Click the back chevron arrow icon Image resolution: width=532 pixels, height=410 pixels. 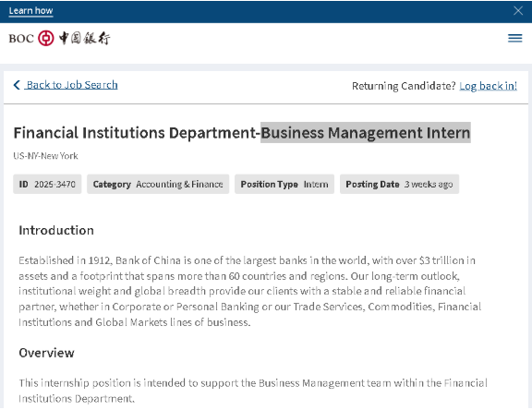pyautogui.click(x=17, y=85)
